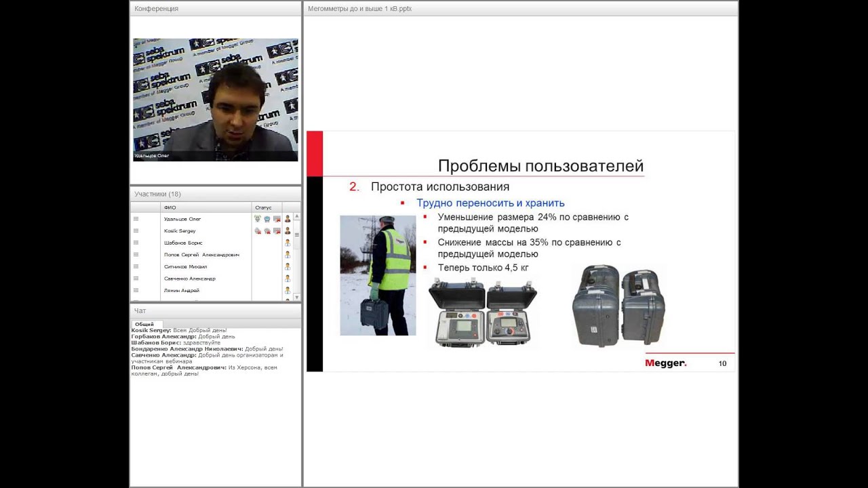Click slide heading Простота использования
The image size is (868, 488).
440,186
